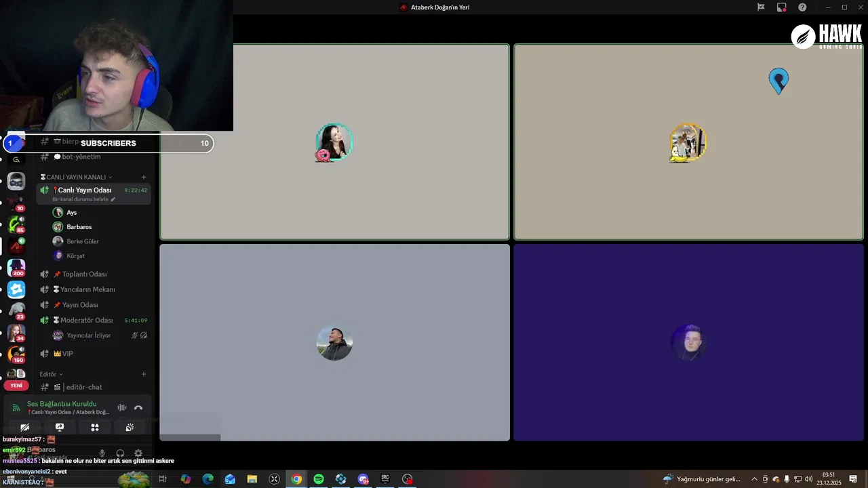Open Copilot from the taskbar
The height and width of the screenshot is (488, 868).
tap(186, 479)
